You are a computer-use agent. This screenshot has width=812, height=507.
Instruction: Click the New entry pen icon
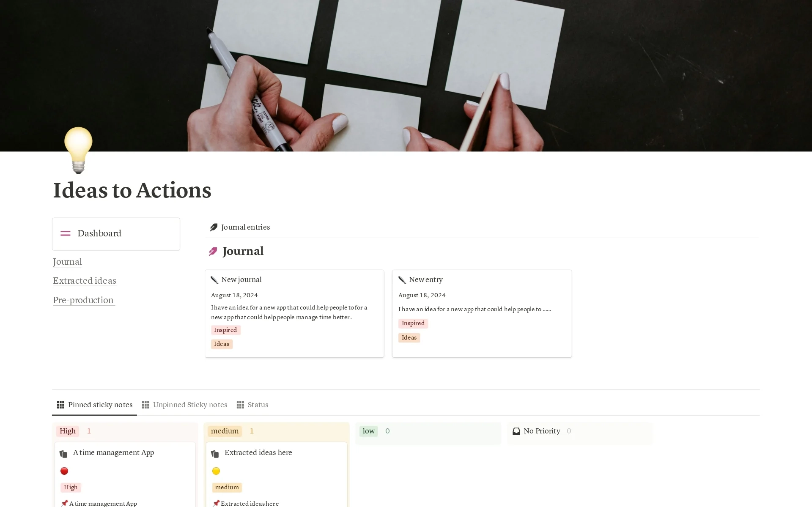(x=402, y=279)
